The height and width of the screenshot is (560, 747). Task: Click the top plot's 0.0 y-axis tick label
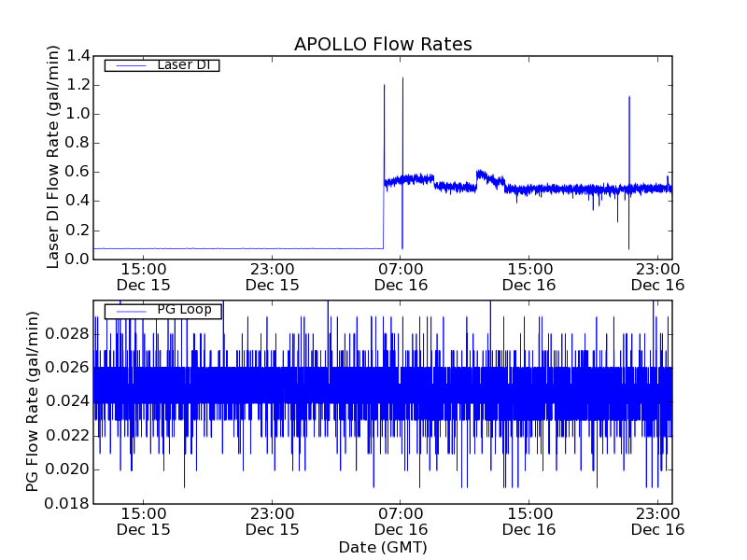pyautogui.click(x=78, y=259)
